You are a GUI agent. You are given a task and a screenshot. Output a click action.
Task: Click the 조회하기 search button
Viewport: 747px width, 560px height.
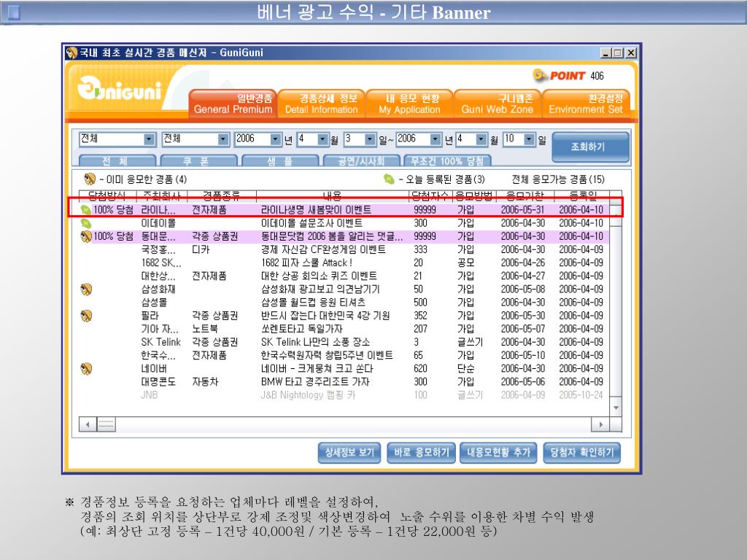point(591,147)
